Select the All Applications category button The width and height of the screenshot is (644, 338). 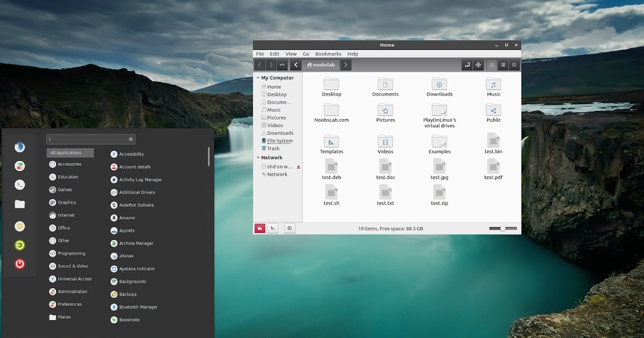(70, 152)
